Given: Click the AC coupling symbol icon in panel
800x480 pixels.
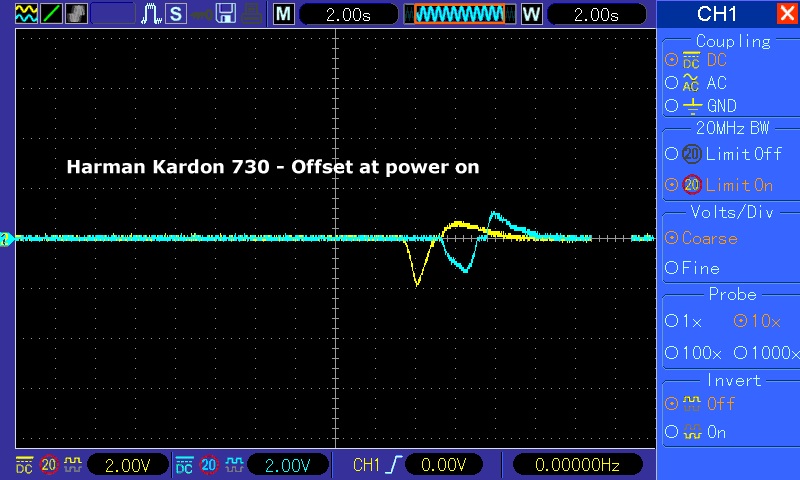Looking at the screenshot, I should click(x=691, y=83).
